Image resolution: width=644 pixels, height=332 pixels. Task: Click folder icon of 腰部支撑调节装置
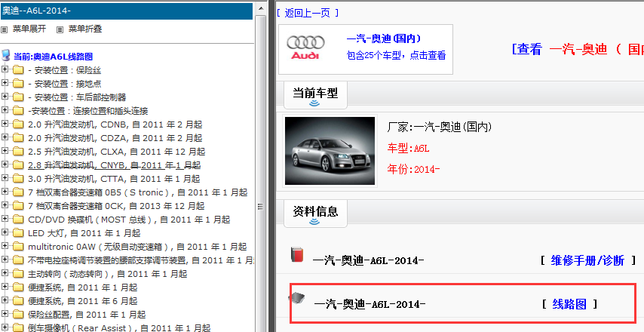click(18, 260)
